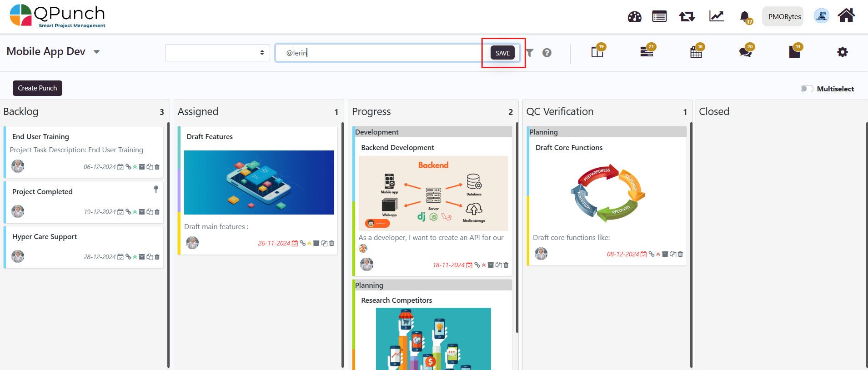Archive the Project Completed card
Viewport: 868px width, 370px height.
coord(142,212)
